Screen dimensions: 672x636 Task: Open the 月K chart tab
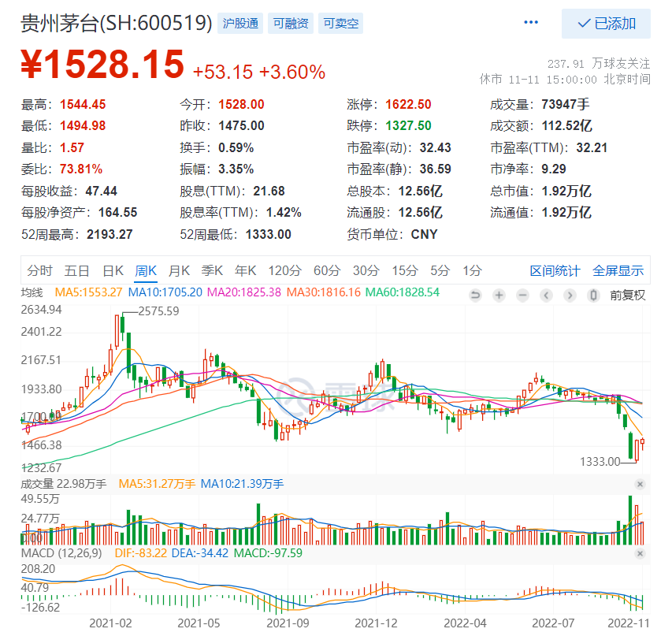[179, 270]
